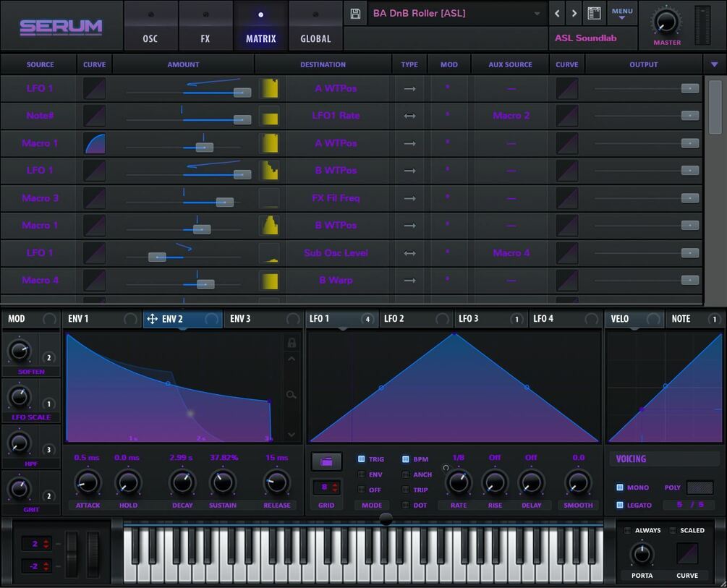Click the envelope zoom magnifier icon

pos(292,395)
